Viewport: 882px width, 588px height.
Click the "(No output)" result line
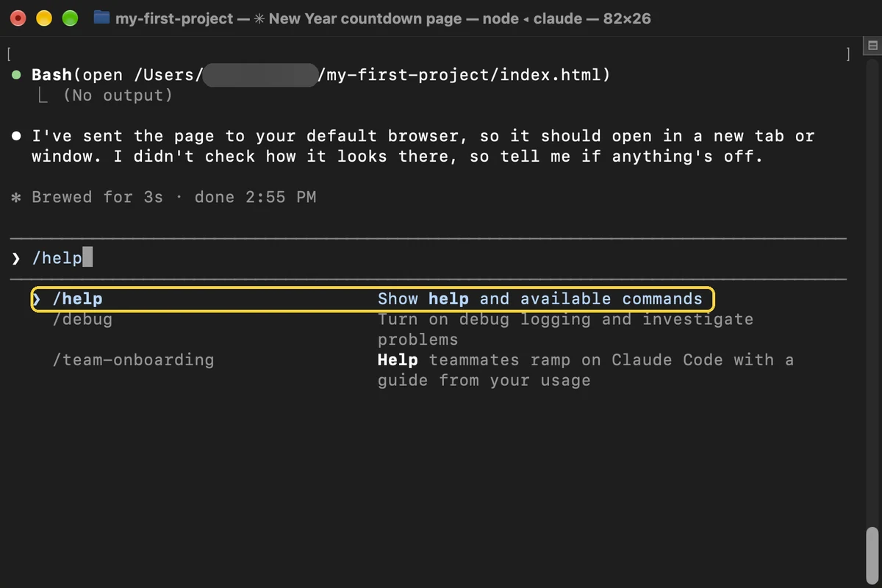(x=118, y=96)
